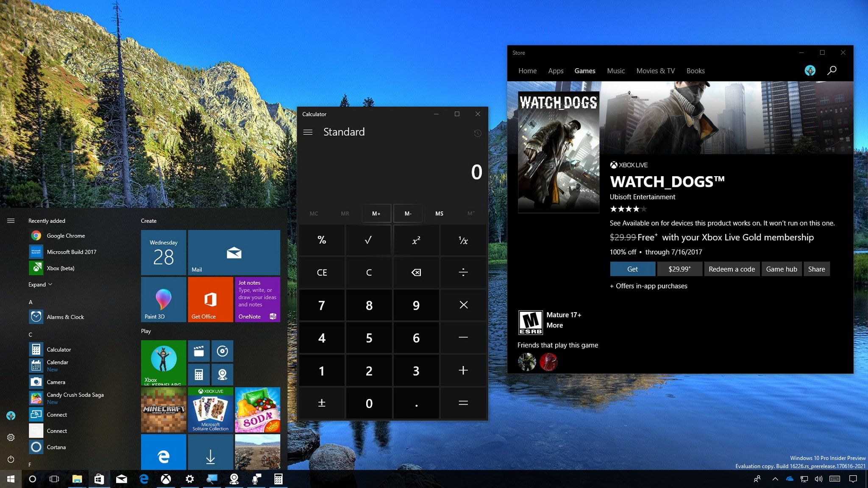
Task: Open Calculator's history using the clock icon
Action: coord(478,133)
